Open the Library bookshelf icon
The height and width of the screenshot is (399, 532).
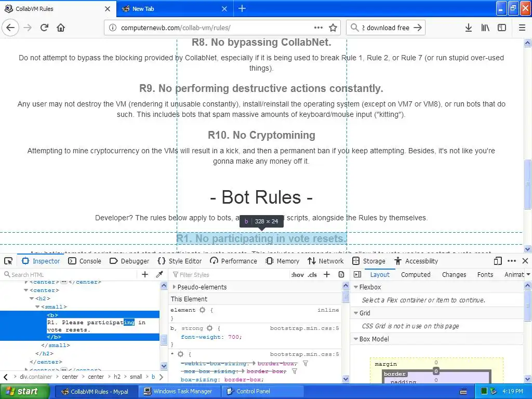[485, 28]
